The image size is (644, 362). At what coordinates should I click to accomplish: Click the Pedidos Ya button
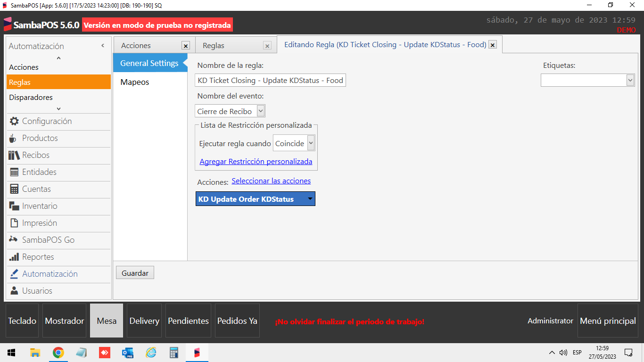(237, 321)
